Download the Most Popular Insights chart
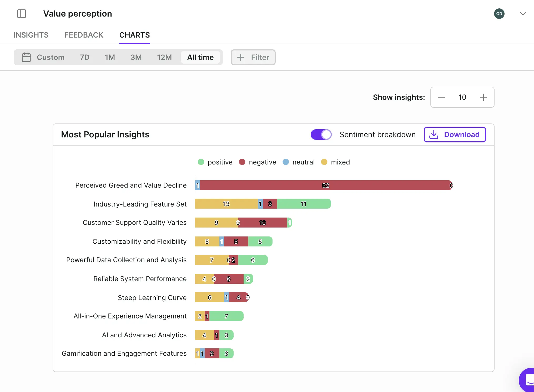 click(x=455, y=134)
